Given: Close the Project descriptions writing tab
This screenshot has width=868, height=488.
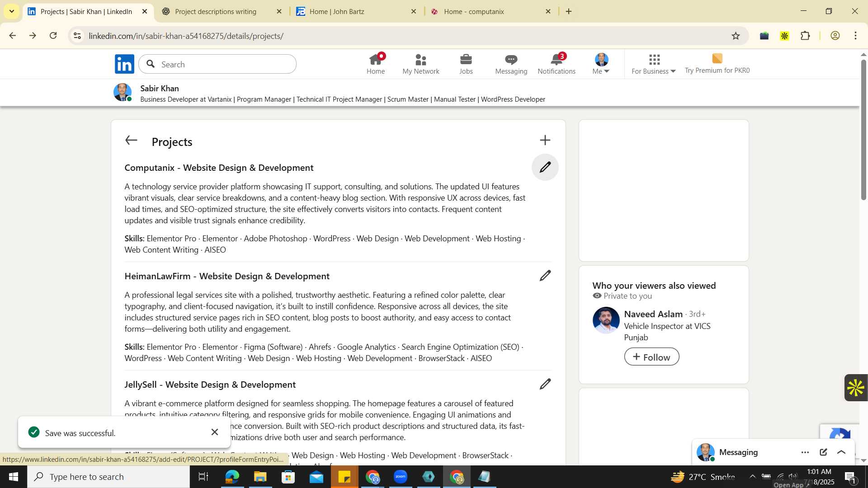Looking at the screenshot, I should pos(279,12).
